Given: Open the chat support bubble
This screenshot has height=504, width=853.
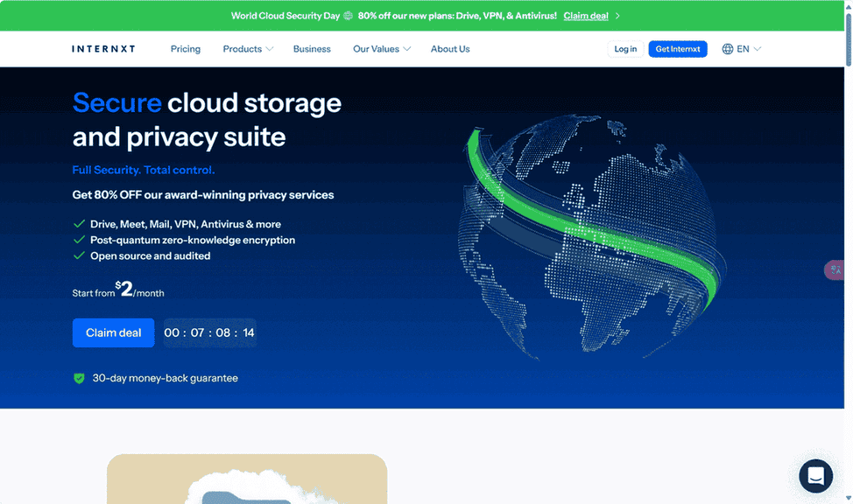Looking at the screenshot, I should pyautogui.click(x=815, y=476).
